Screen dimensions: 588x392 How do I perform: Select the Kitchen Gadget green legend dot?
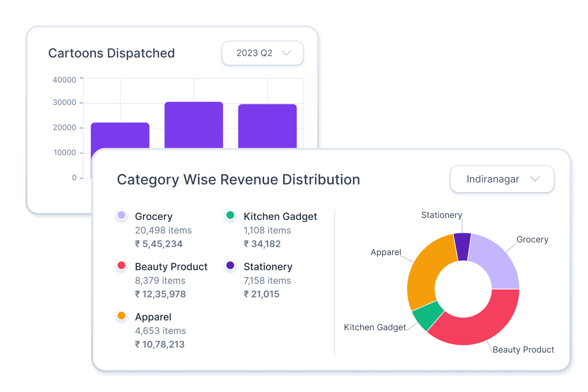click(230, 216)
